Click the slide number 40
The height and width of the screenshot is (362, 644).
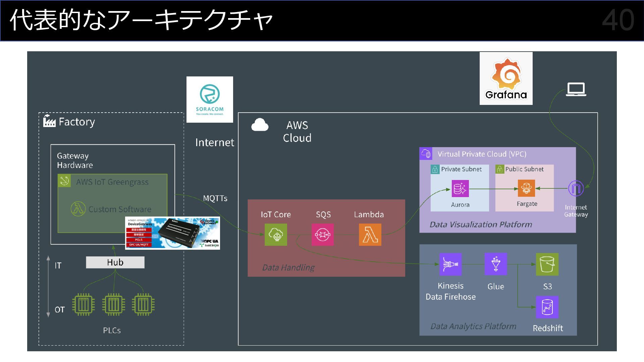pyautogui.click(x=618, y=20)
